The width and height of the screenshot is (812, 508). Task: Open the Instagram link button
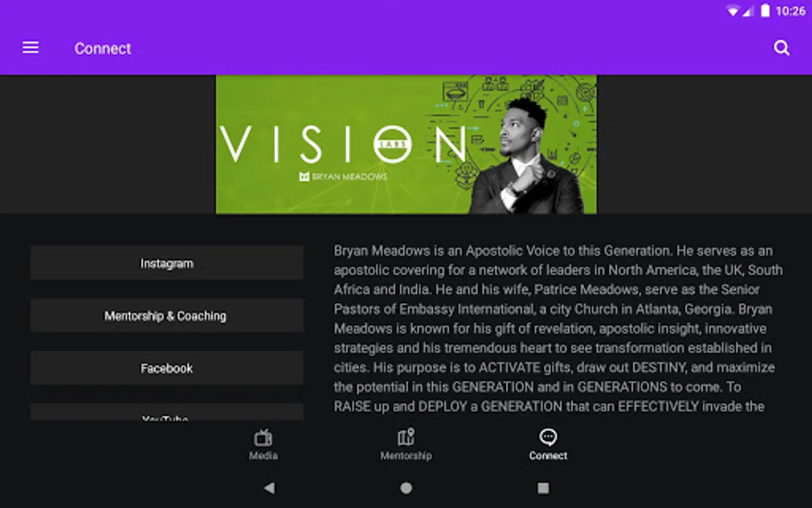point(167,263)
